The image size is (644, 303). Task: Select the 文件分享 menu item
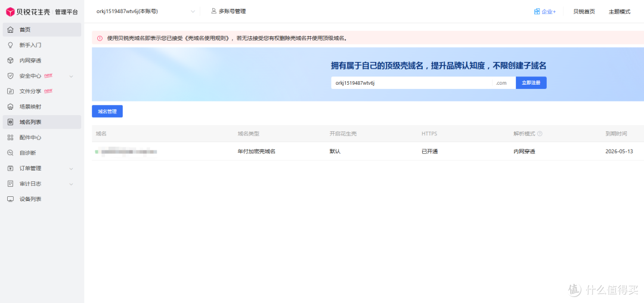coord(42,91)
